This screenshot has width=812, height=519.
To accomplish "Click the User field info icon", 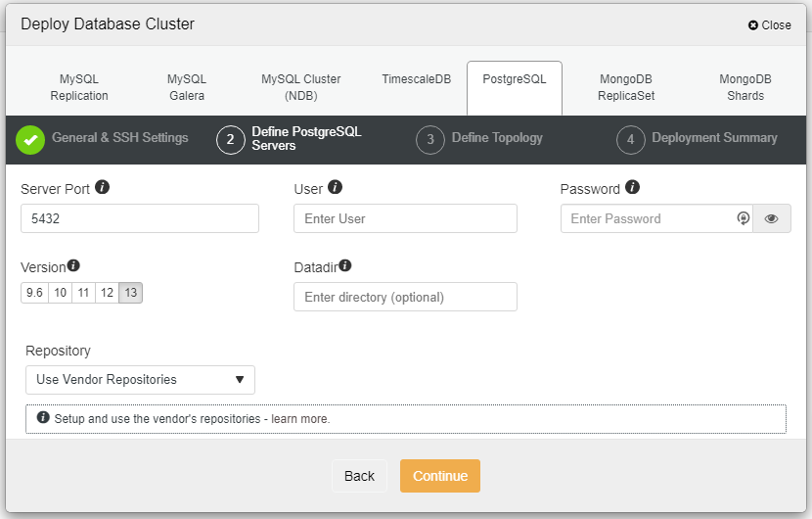I will [x=336, y=187].
